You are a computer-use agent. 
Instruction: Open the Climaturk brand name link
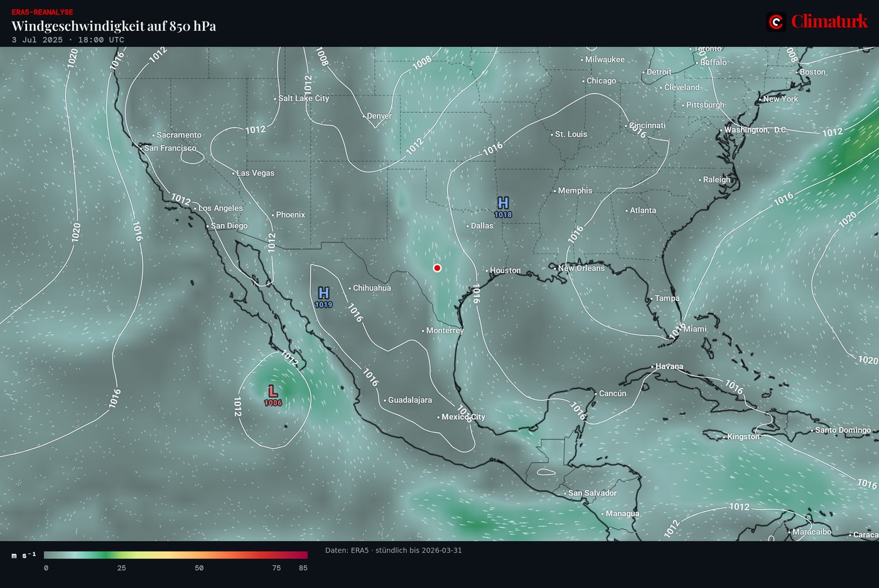click(x=829, y=21)
